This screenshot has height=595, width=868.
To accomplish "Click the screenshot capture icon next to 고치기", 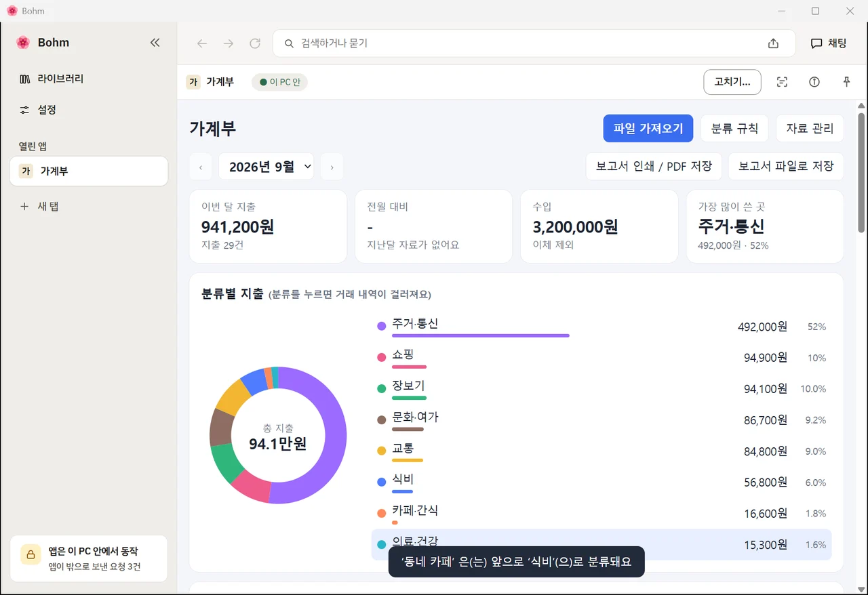I will (x=782, y=82).
